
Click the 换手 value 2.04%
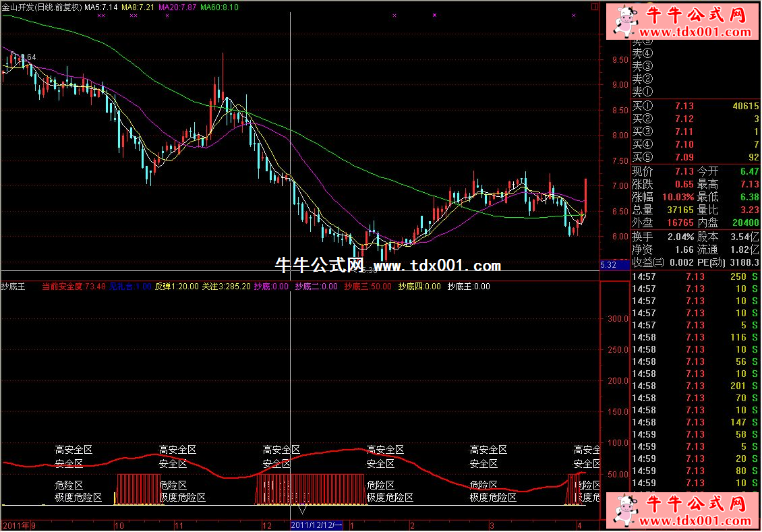[x=681, y=237]
